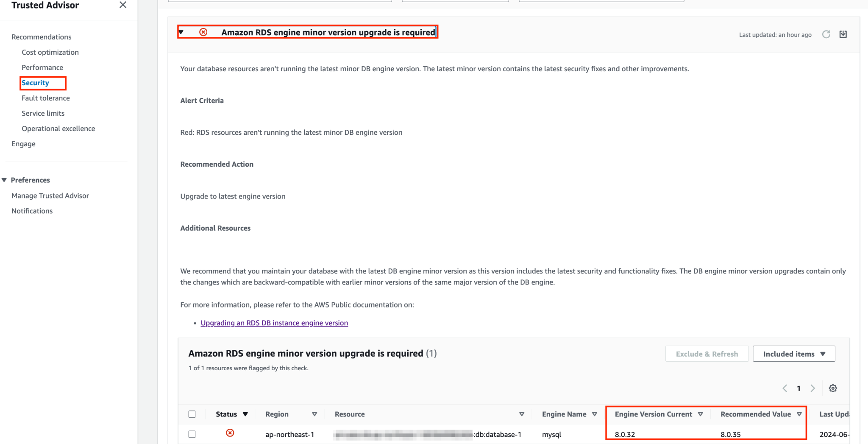
Task: Collapse the Preferences section
Action: 4,180
